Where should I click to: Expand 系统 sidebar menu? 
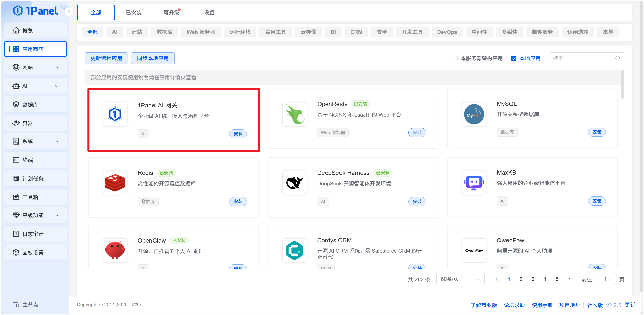35,141
